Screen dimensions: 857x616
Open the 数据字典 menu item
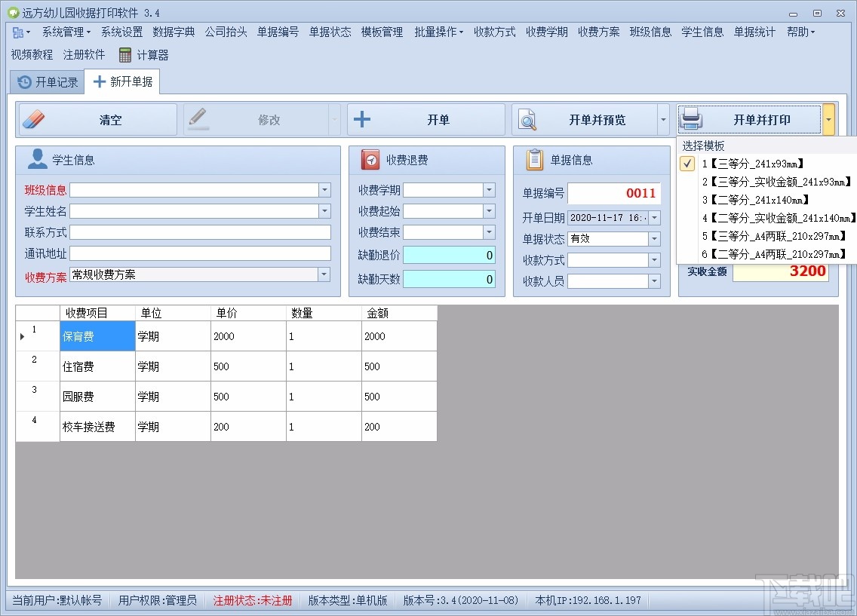click(x=174, y=32)
